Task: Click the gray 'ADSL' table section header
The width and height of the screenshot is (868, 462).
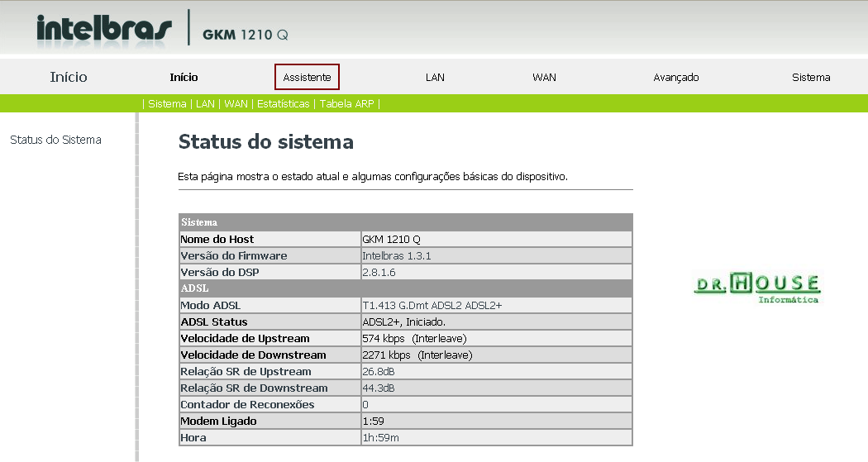Action: (405, 288)
